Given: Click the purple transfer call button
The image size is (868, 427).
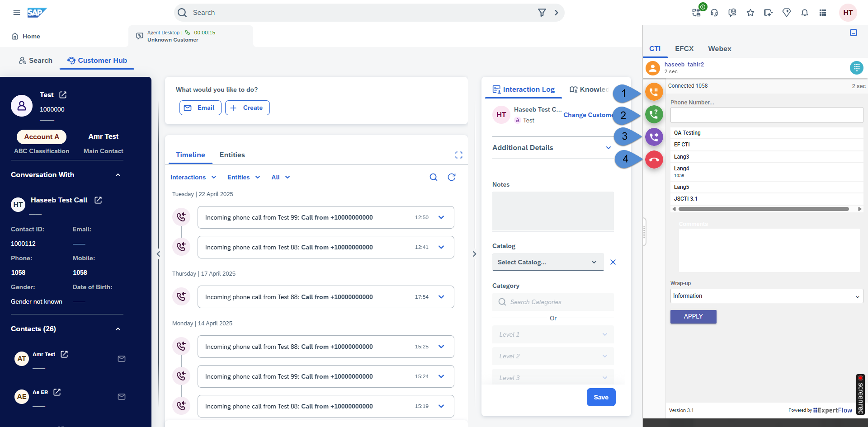Looking at the screenshot, I should click(654, 136).
